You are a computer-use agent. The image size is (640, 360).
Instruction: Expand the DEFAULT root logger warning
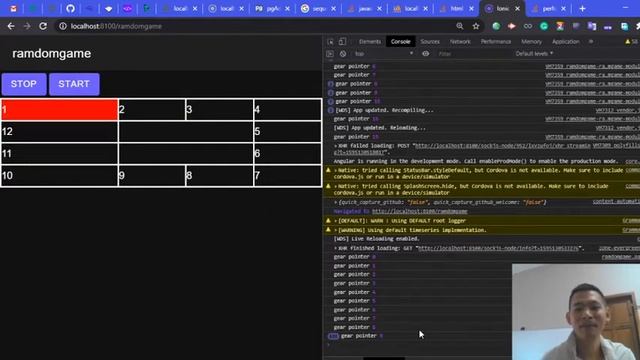pyautogui.click(x=336, y=221)
